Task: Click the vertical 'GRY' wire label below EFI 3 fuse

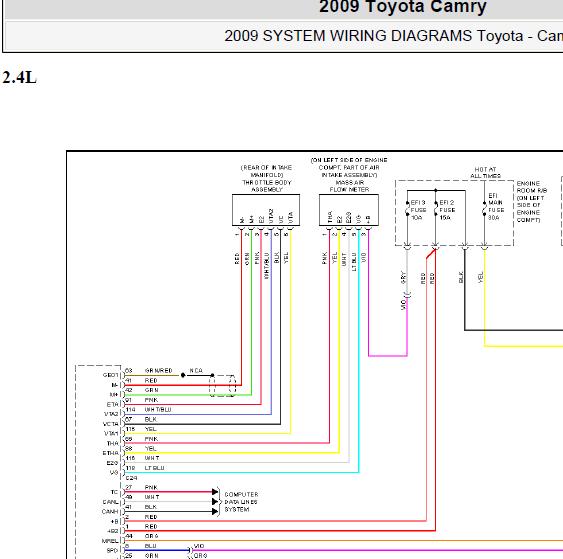Action: (404, 278)
